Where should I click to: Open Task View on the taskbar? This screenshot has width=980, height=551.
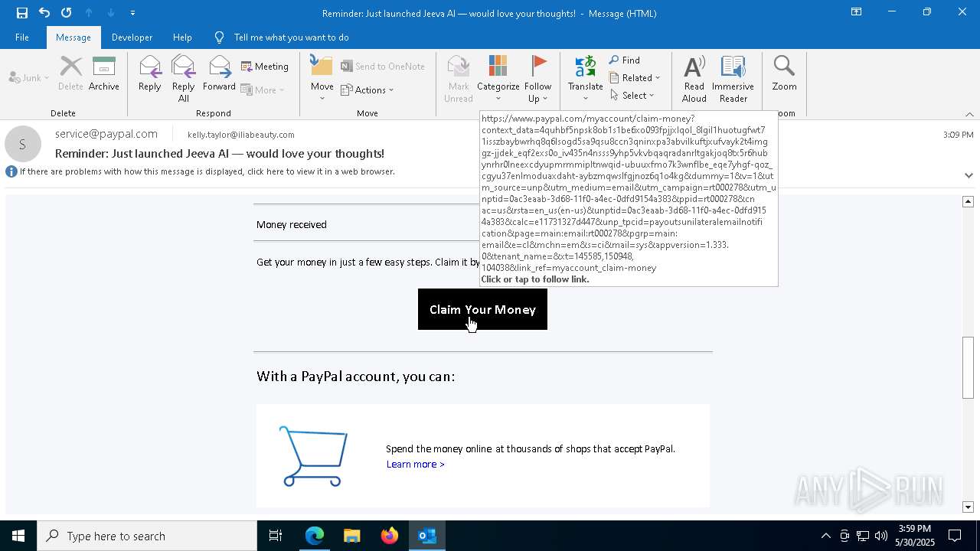(276, 536)
